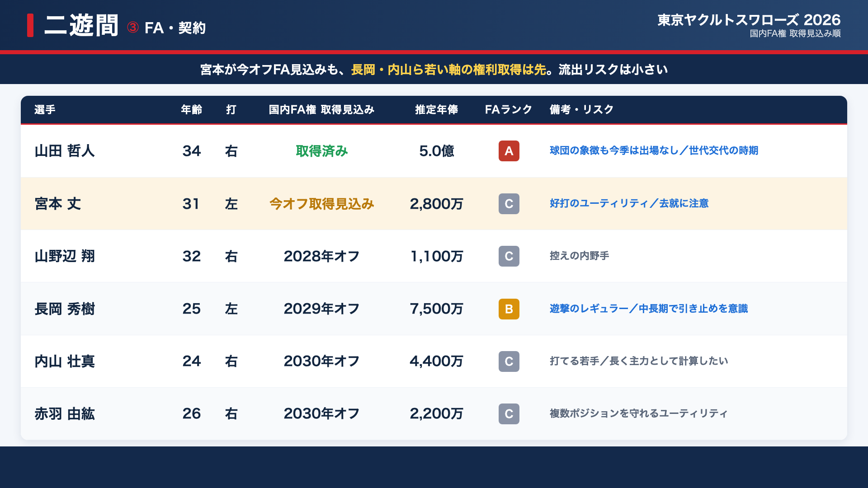Click the note 遊撃のレギュラー／中長期で引き止めを意識

coord(649,309)
